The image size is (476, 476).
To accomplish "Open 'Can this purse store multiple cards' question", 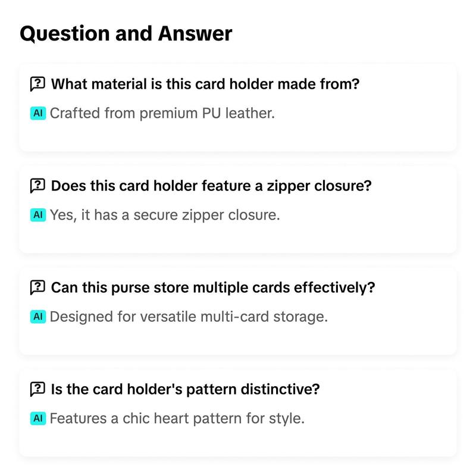I will (x=213, y=287).
